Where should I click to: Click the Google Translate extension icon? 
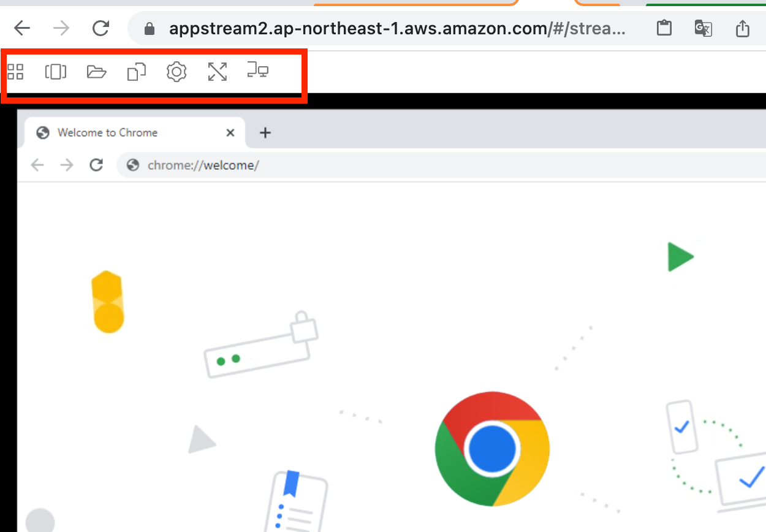(x=703, y=28)
